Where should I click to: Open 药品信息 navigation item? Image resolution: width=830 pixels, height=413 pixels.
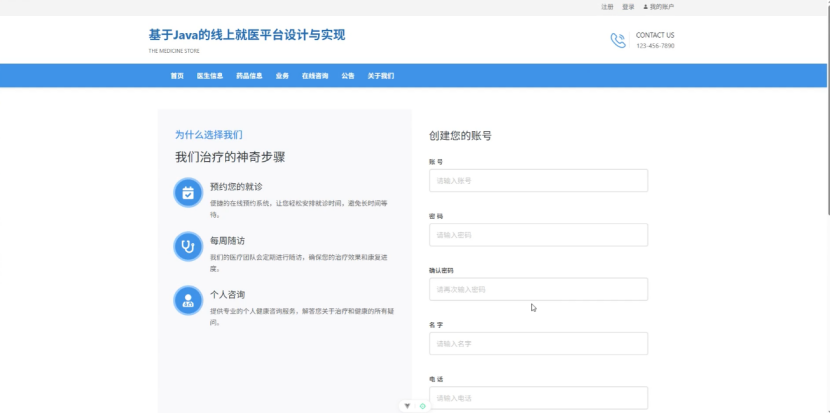tap(249, 76)
